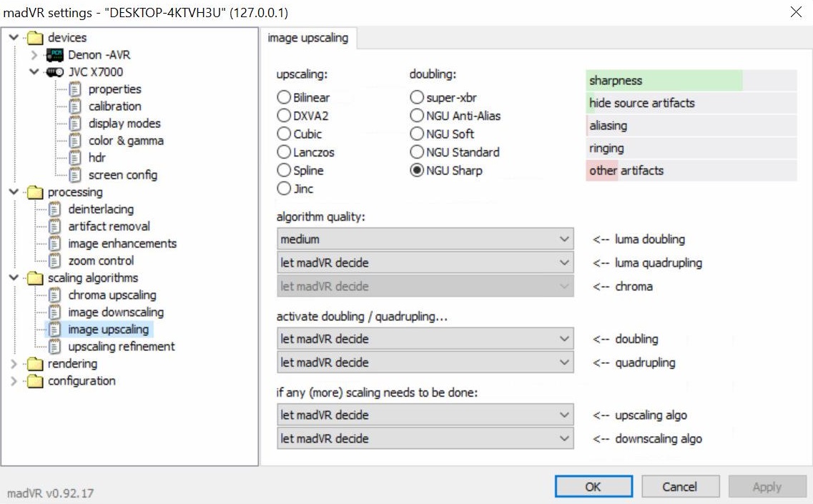The width and height of the screenshot is (813, 504).
Task: Collapse the JVC X7000 tree node
Action: (34, 71)
